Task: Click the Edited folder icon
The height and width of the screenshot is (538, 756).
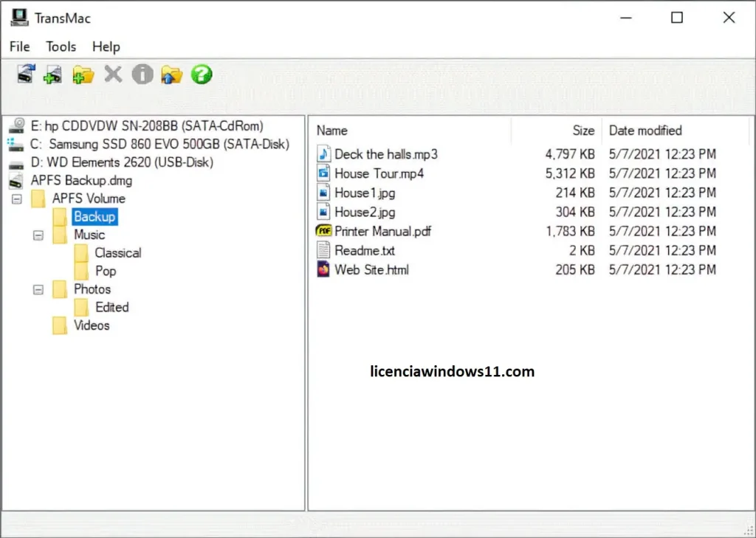Action: 81,308
